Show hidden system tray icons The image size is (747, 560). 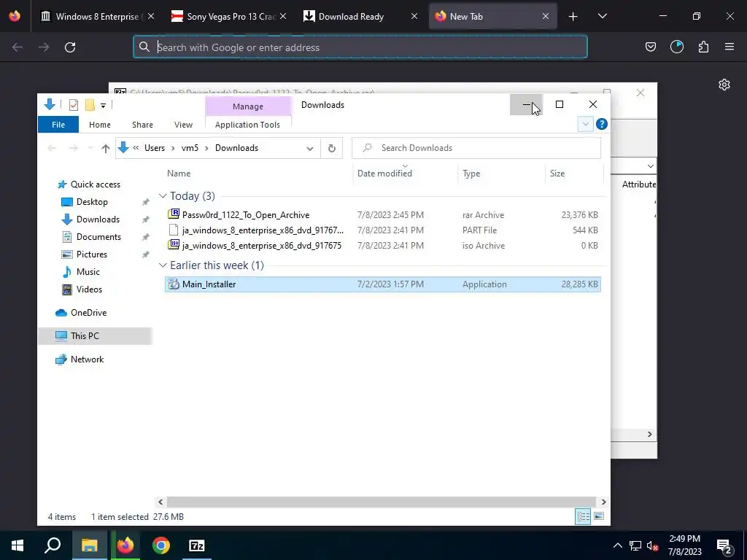pos(617,546)
